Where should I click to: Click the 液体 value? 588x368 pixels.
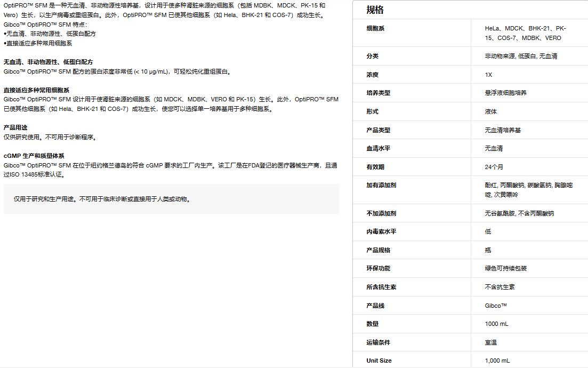click(490, 112)
